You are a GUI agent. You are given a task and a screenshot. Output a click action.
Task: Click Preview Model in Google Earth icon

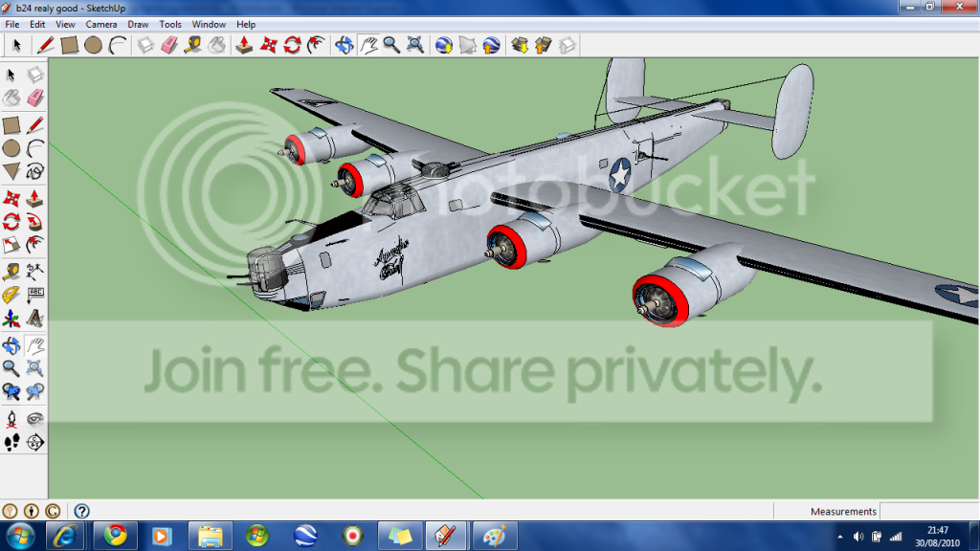[491, 45]
